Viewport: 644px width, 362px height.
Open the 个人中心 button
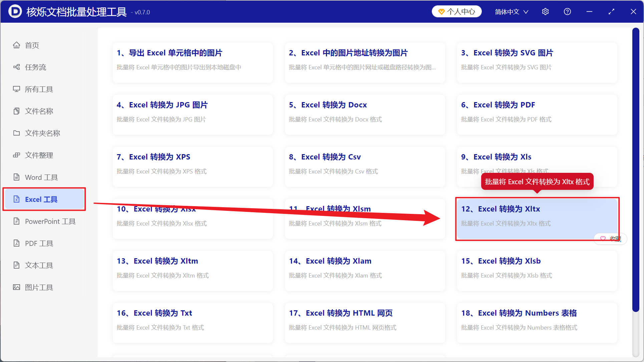click(457, 12)
